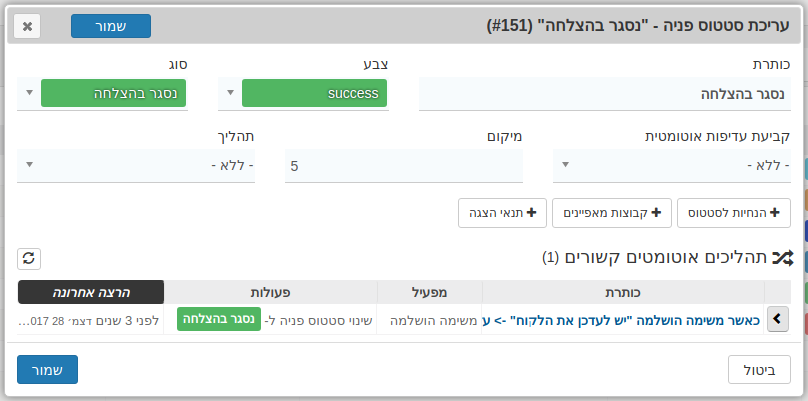Click the shuffle icon beside תהליכים אוטומטים קשורים
This screenshot has height=401, width=808.
point(783,258)
